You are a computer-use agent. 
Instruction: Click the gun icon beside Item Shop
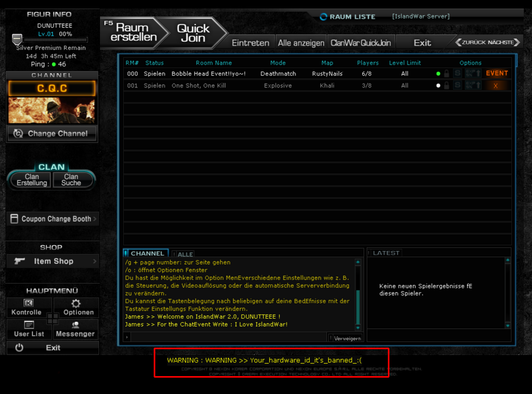pos(19,261)
